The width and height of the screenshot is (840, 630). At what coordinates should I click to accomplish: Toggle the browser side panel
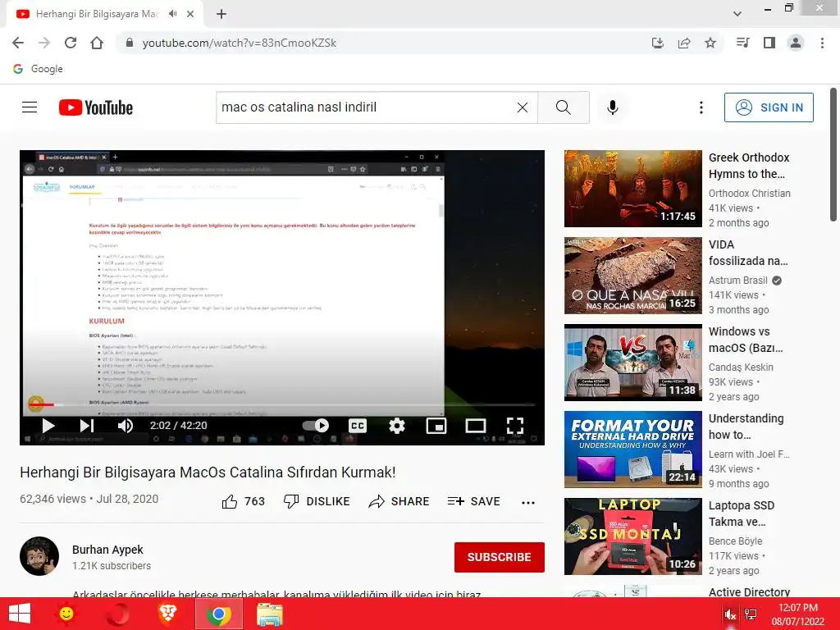[769, 43]
